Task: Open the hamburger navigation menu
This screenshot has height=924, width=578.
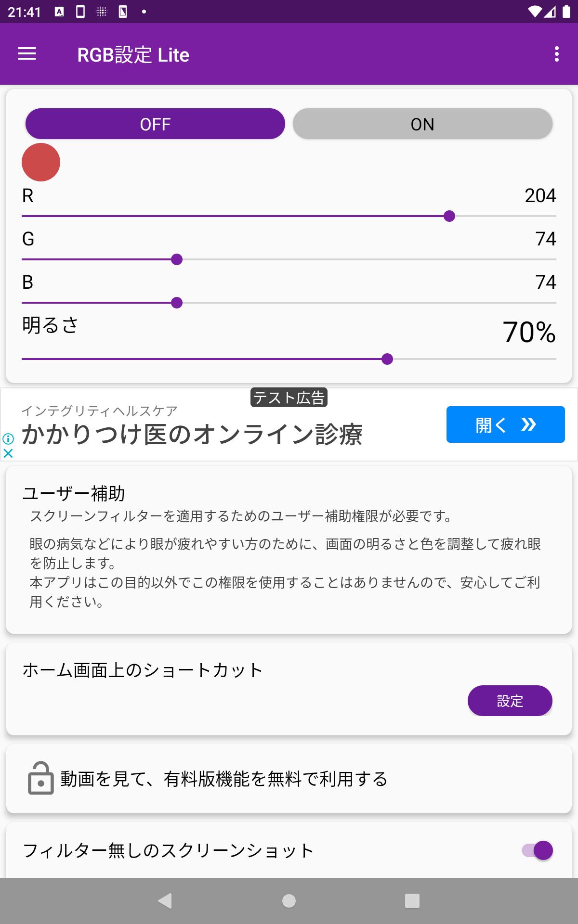Action: (x=27, y=54)
